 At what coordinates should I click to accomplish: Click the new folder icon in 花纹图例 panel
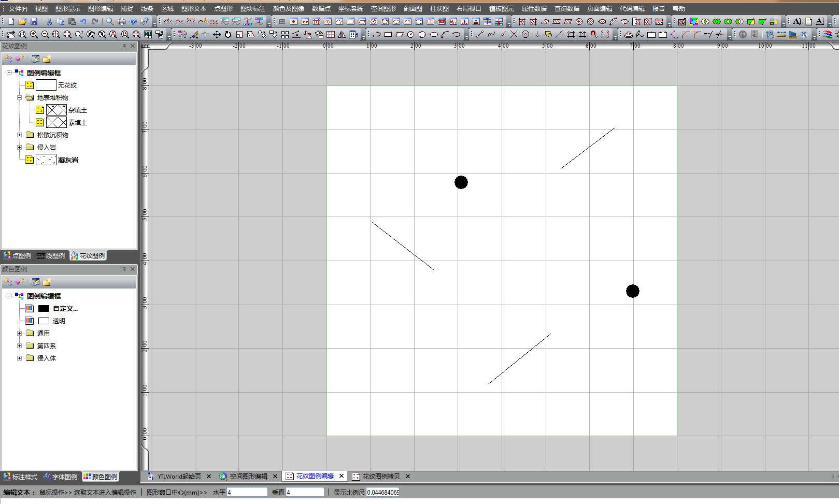click(47, 59)
